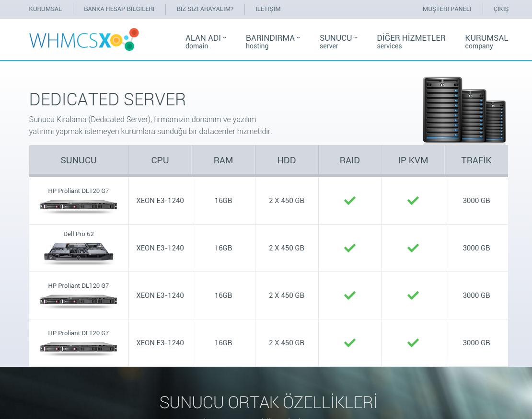Image resolution: width=532 pixels, height=419 pixels.
Task: Open BANKA HESAP BİLGİLERİ link
Action: click(x=119, y=9)
